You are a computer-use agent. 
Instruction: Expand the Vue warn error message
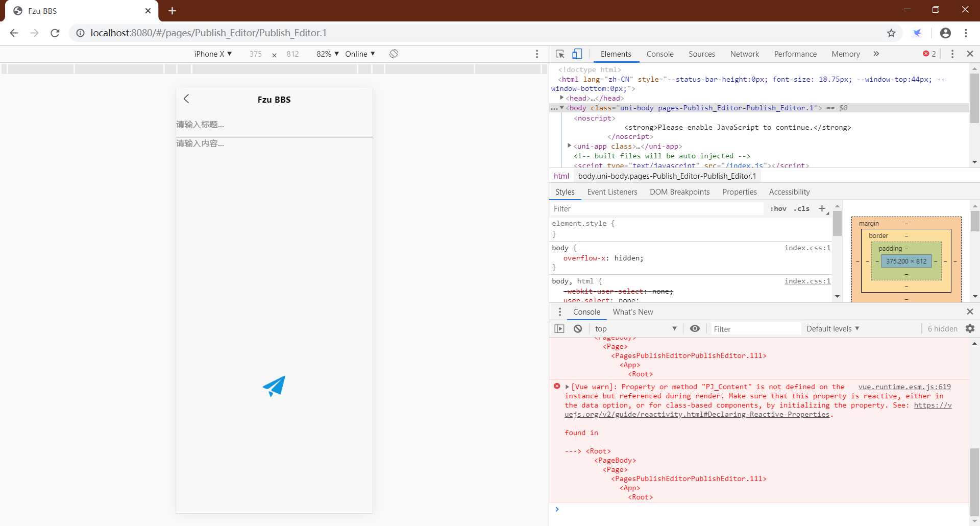coord(567,387)
